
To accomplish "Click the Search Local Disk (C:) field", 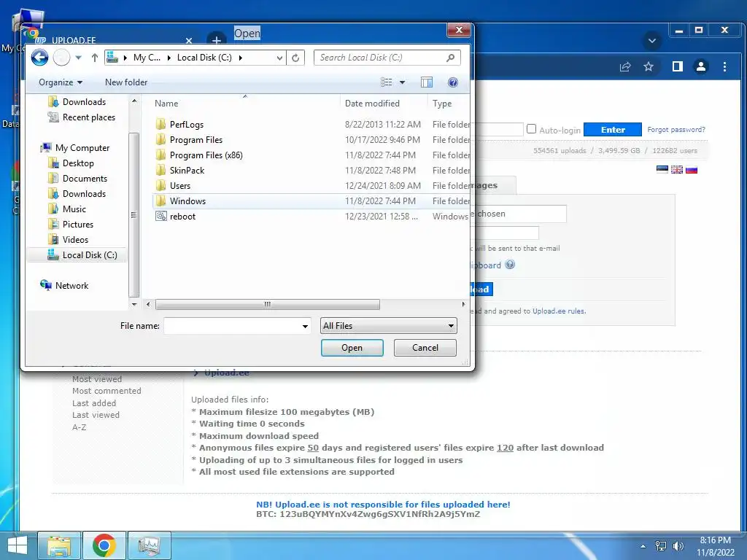I will click(381, 58).
